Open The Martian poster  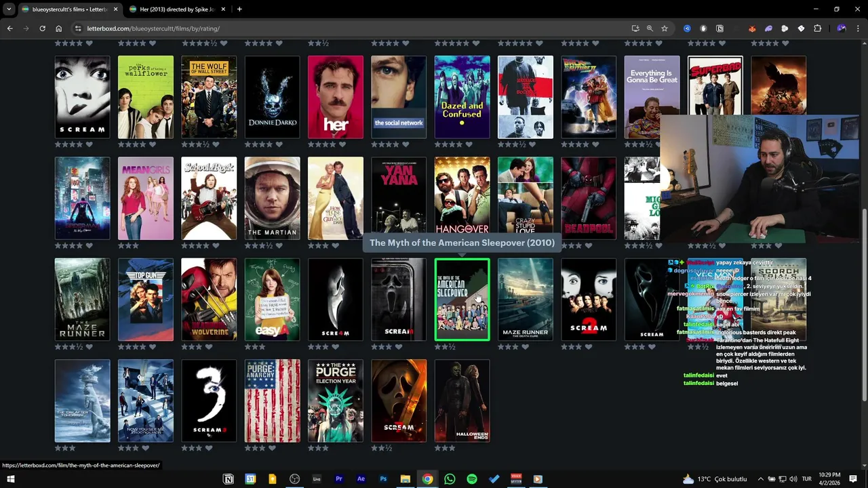(272, 199)
